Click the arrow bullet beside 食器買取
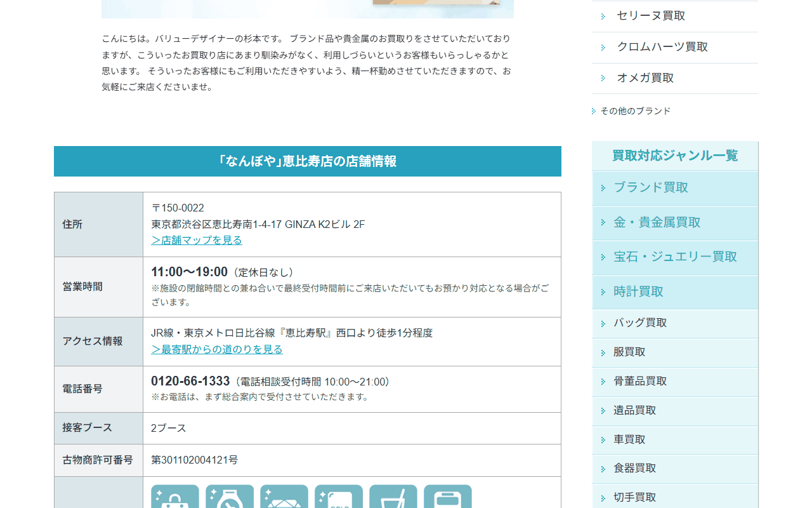Image resolution: width=812 pixels, height=508 pixels. (x=603, y=469)
